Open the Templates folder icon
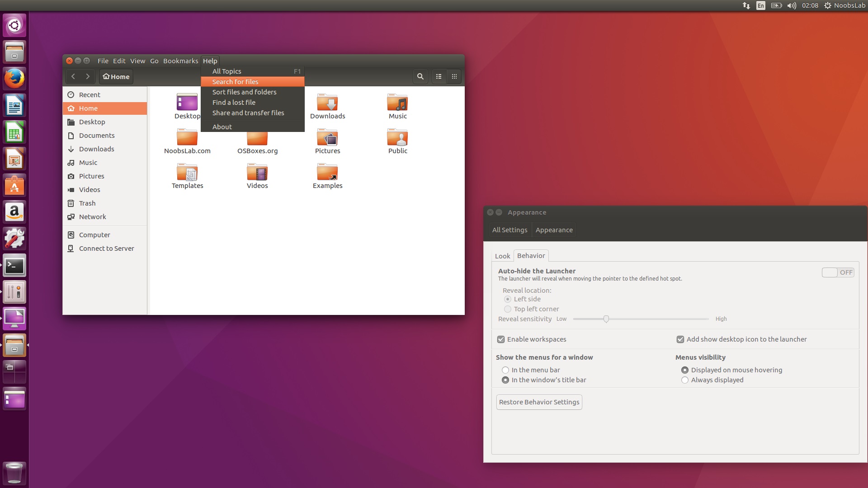 coord(187,173)
